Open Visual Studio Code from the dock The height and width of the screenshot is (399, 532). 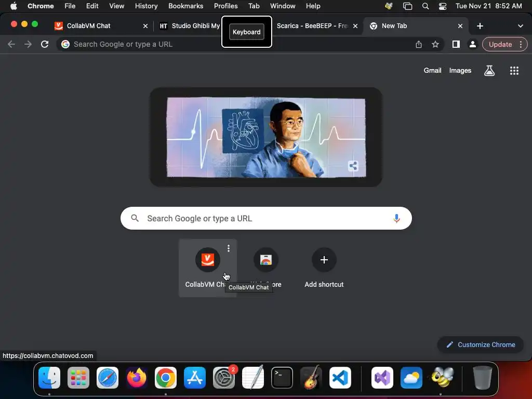[x=340, y=378]
